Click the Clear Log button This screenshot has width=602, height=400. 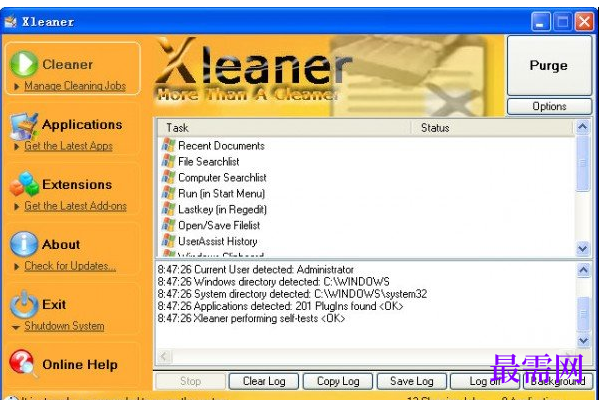(x=264, y=381)
